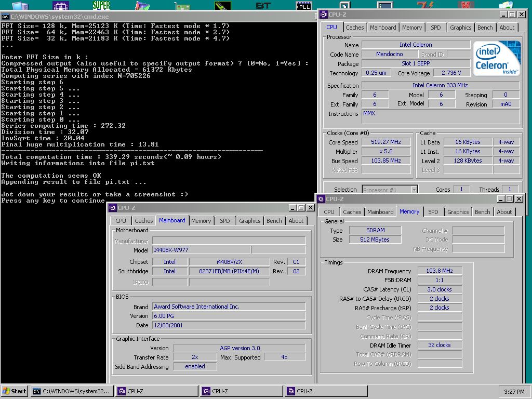Viewport: 532px width, 399px height.
Task: Open the purple chip desktop icon
Action: [x=61, y=5]
